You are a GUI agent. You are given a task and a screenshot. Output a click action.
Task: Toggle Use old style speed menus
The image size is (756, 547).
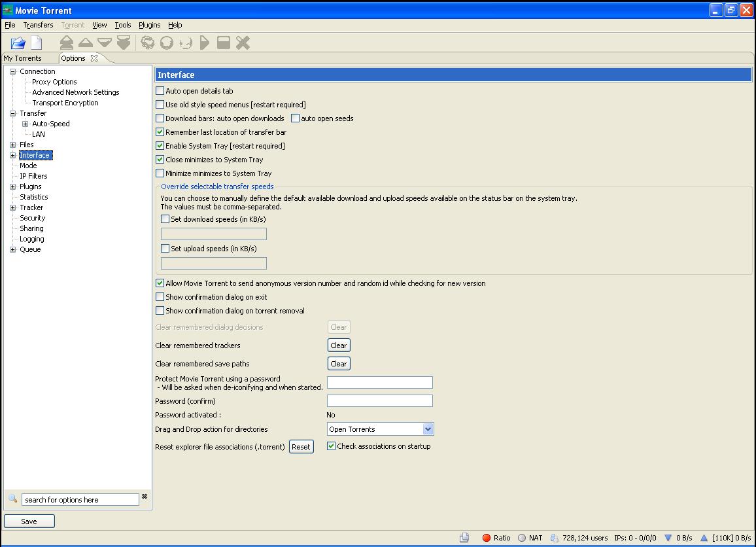pos(160,105)
